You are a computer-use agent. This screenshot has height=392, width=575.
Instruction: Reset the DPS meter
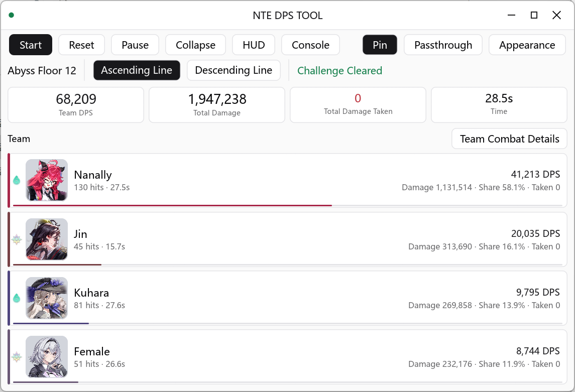pyautogui.click(x=81, y=45)
